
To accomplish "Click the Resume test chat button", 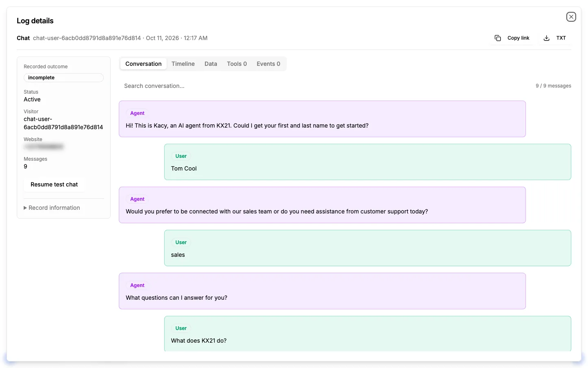I will (x=54, y=184).
